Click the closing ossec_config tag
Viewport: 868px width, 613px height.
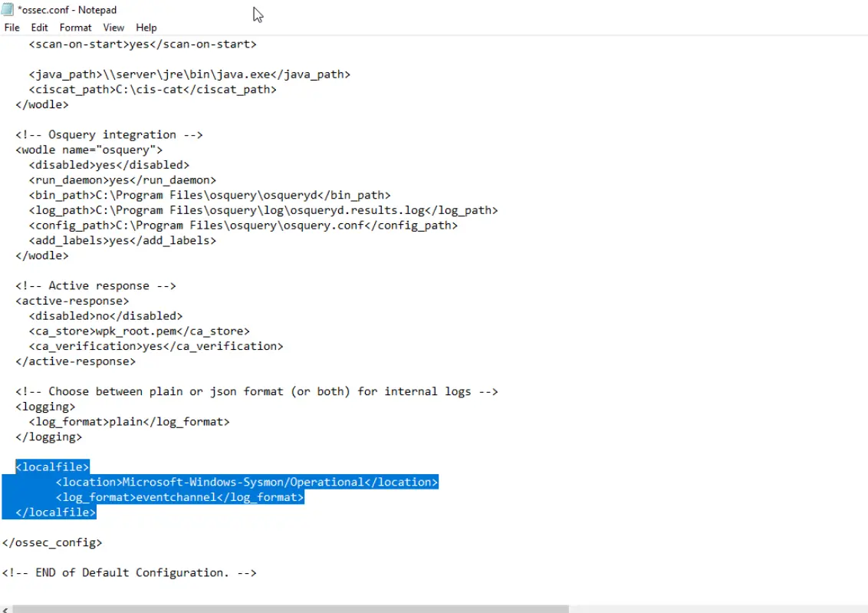point(52,542)
